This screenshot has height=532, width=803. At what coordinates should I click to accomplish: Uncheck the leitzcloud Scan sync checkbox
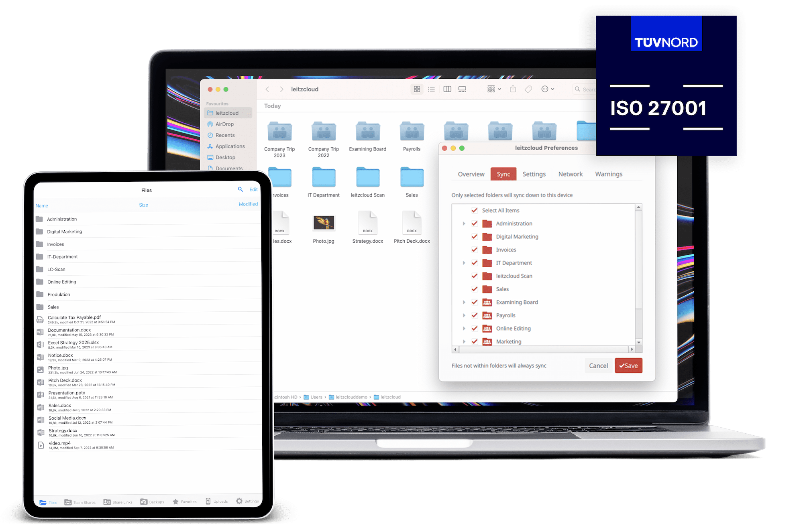474,276
